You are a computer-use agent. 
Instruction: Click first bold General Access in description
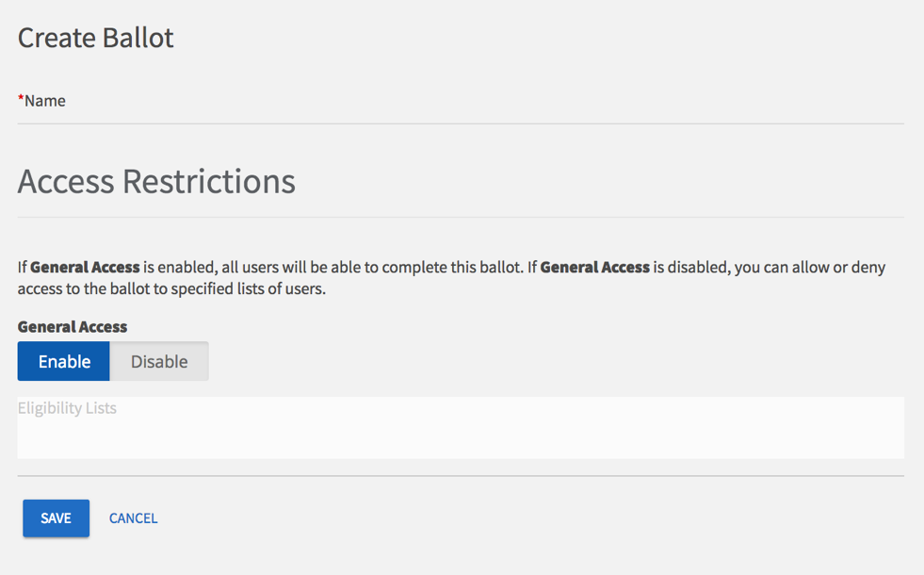[85, 268]
